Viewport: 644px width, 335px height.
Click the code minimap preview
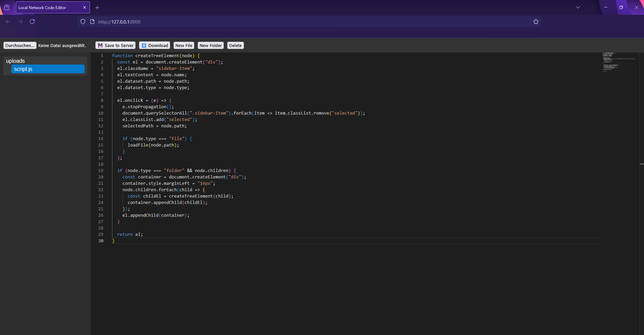pos(619,62)
